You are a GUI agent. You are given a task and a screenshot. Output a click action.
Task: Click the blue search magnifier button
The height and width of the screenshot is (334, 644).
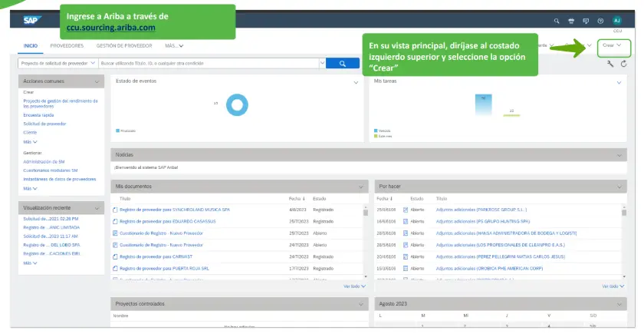point(343,63)
